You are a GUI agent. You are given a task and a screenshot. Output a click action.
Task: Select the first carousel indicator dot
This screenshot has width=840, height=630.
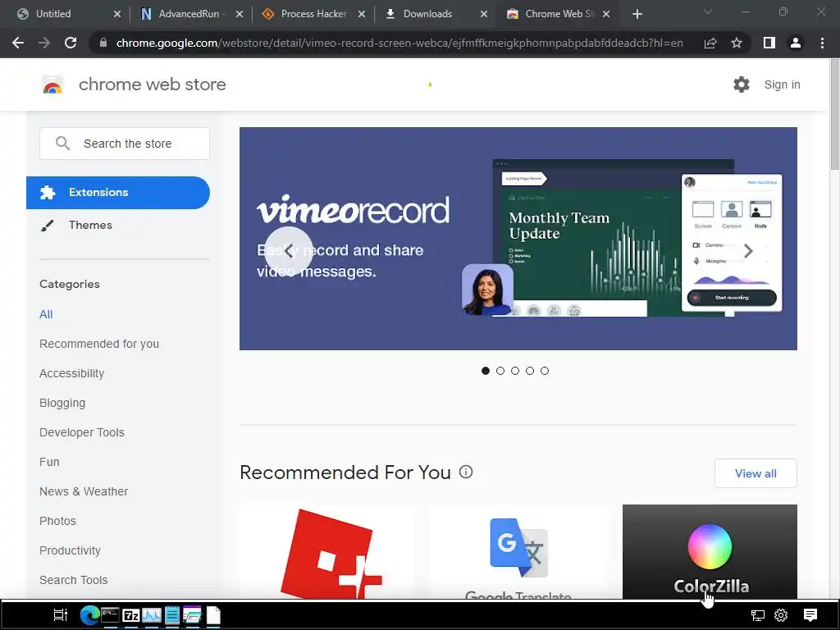click(x=486, y=371)
